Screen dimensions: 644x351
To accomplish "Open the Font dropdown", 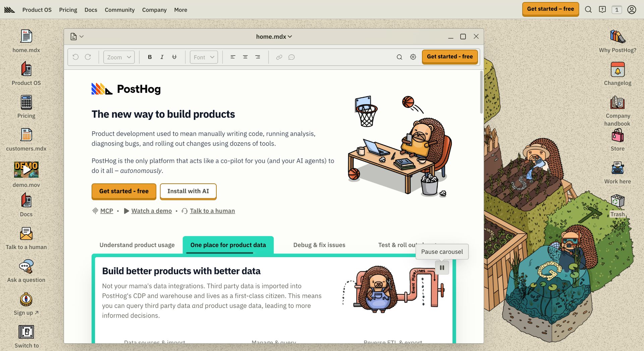I will (204, 57).
